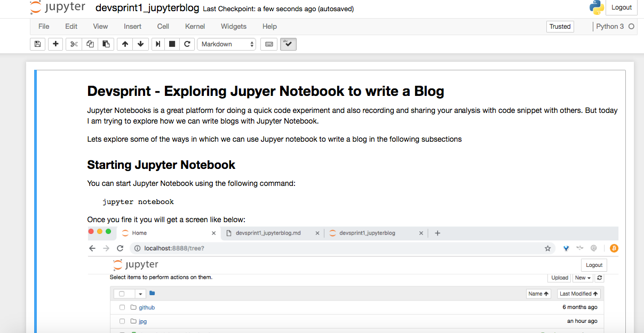The width and height of the screenshot is (644, 333).
Task: Check the github folder checkbox
Action: point(122,307)
